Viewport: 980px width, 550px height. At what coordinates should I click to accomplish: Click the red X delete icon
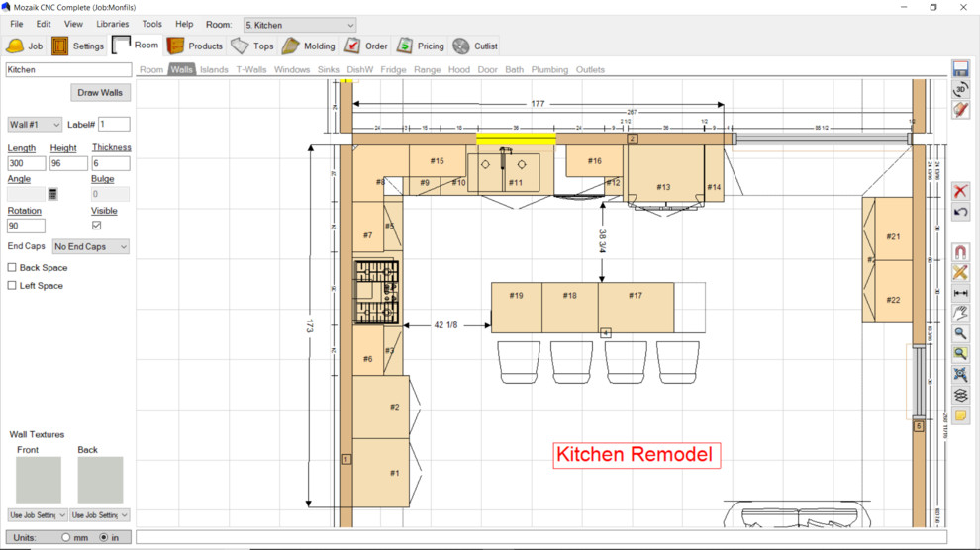click(960, 191)
